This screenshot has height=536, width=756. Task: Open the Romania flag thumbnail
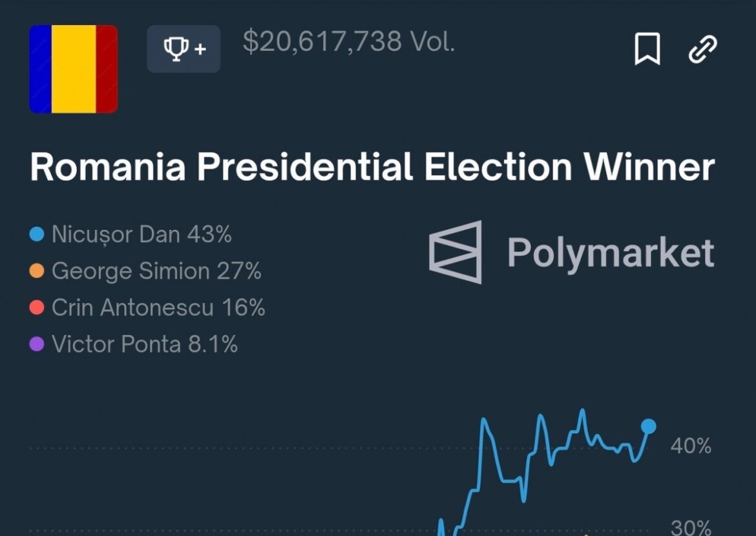pyautogui.click(x=74, y=69)
